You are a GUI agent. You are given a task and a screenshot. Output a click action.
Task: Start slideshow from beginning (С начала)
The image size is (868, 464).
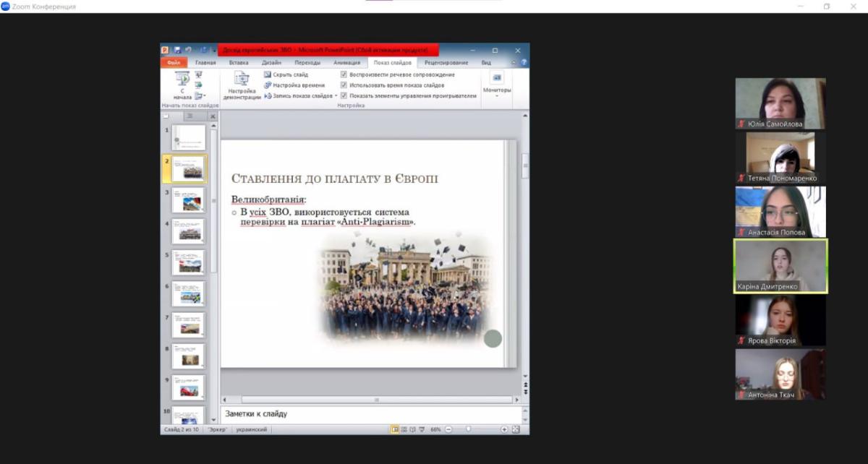182,85
